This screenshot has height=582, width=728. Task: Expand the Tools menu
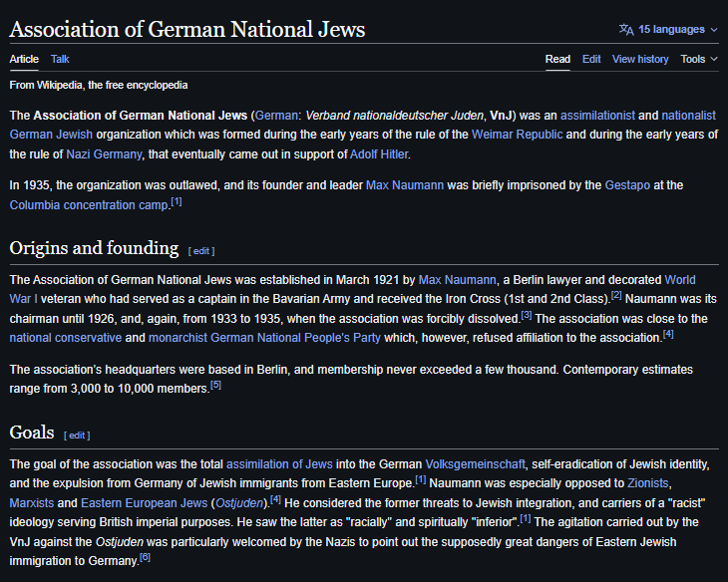[699, 59]
